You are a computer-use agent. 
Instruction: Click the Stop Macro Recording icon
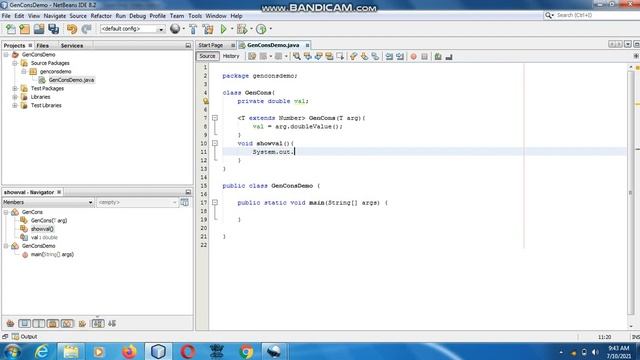coord(424,56)
